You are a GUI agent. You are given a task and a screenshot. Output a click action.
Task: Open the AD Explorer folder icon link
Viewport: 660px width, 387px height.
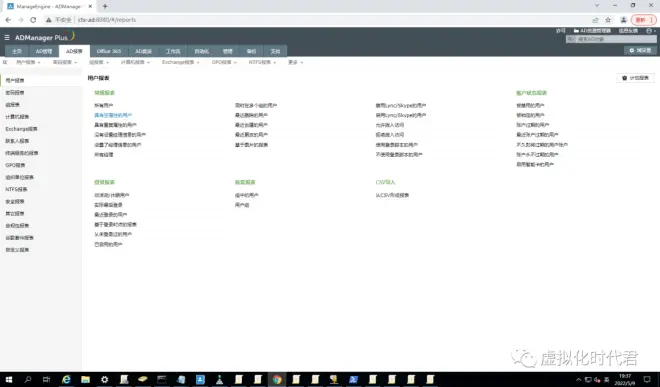pyautogui.click(x=576, y=31)
